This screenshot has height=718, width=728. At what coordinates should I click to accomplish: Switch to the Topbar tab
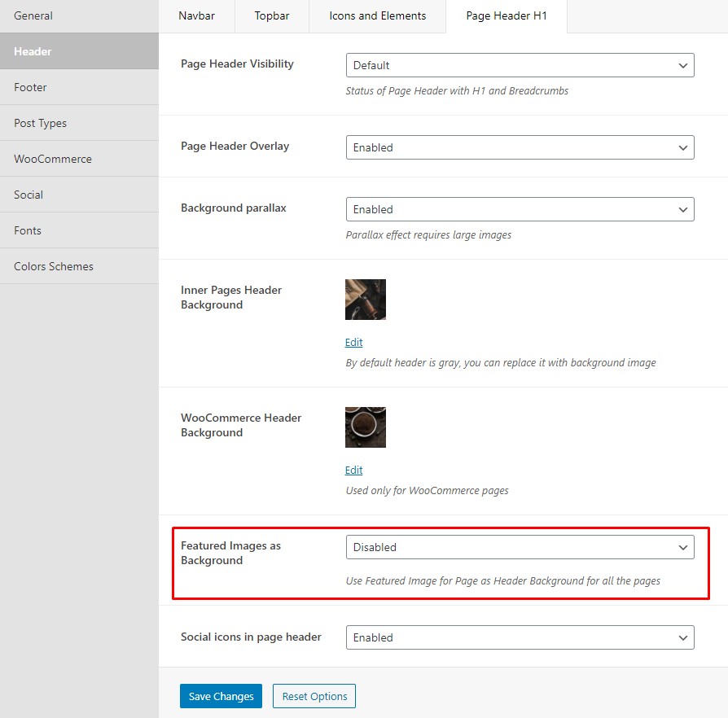[x=272, y=16]
